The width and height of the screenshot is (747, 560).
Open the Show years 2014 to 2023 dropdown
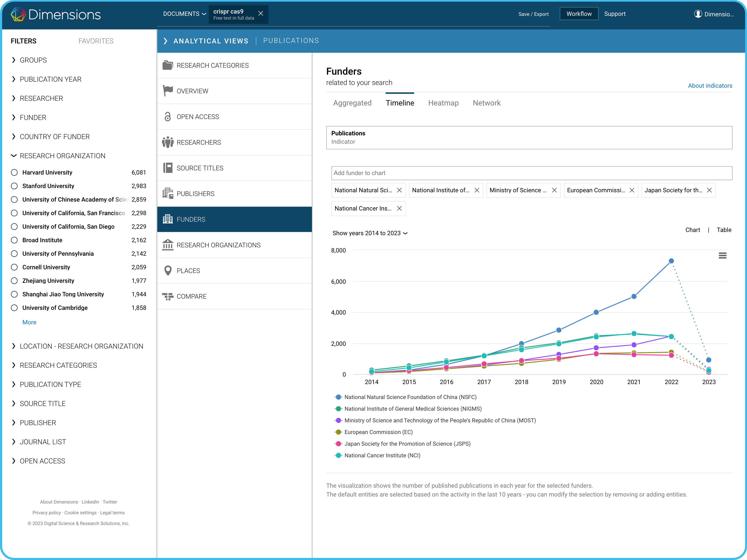pyautogui.click(x=370, y=233)
